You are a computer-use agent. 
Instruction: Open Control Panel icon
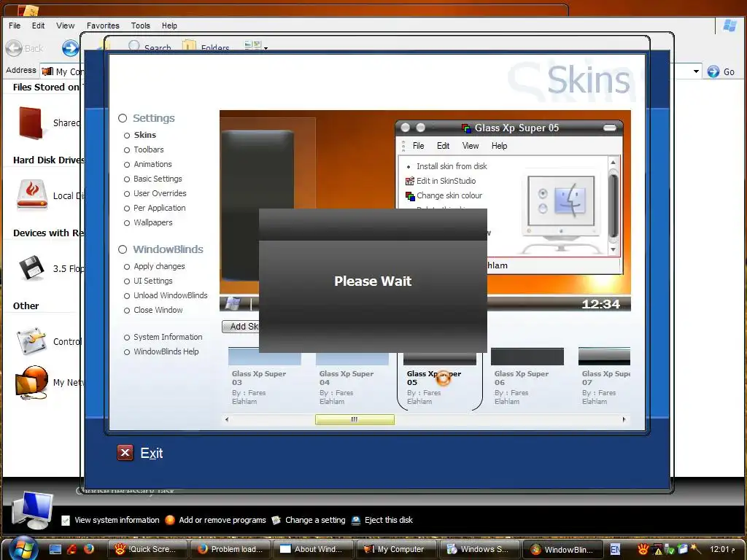coord(32,341)
